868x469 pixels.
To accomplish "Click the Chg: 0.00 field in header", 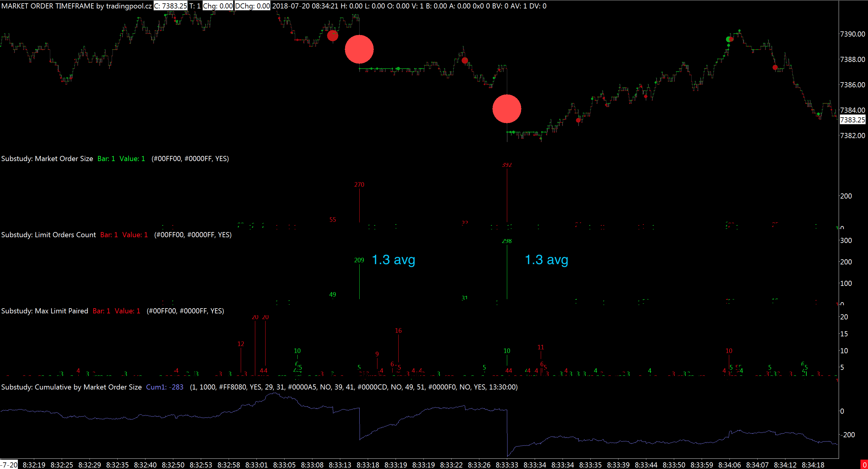I will click(218, 6).
